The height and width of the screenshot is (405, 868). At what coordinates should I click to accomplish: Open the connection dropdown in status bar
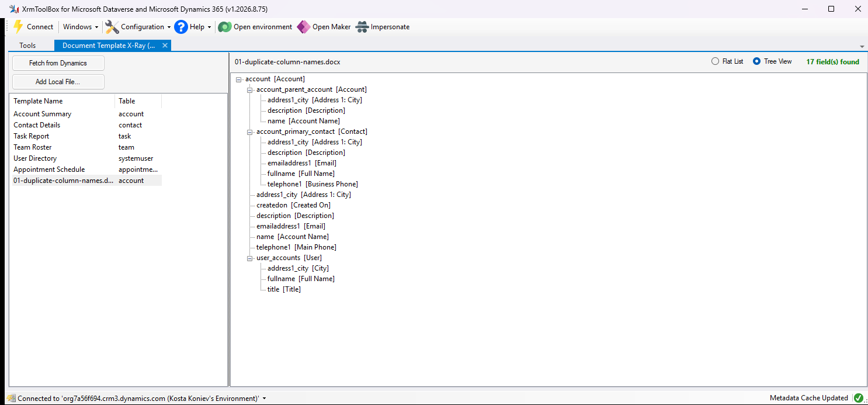pos(265,398)
